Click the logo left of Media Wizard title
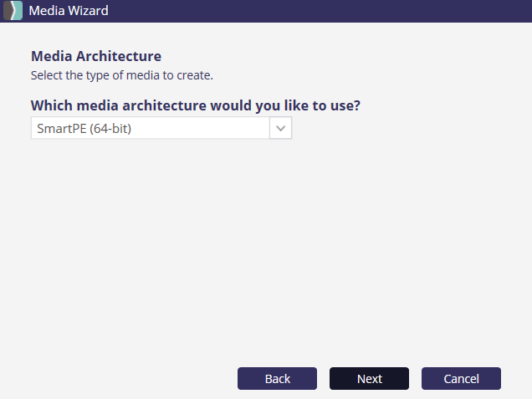 pos(13,11)
